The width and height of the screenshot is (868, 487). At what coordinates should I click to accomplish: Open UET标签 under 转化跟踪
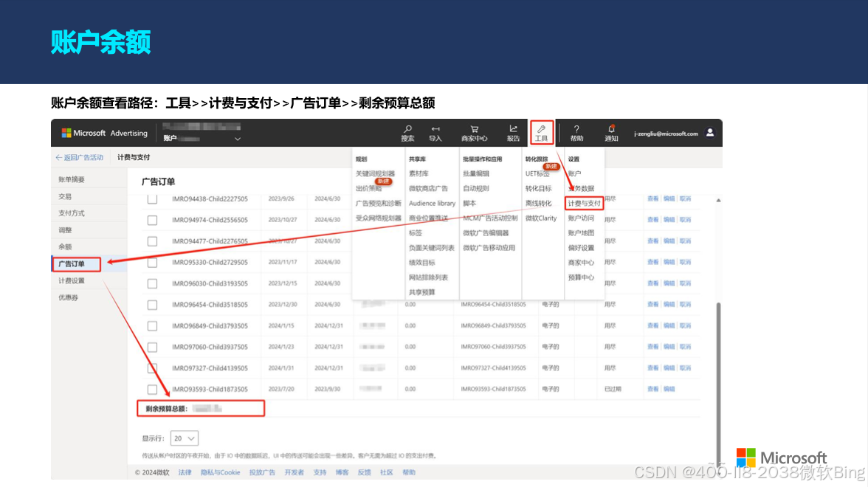(537, 174)
